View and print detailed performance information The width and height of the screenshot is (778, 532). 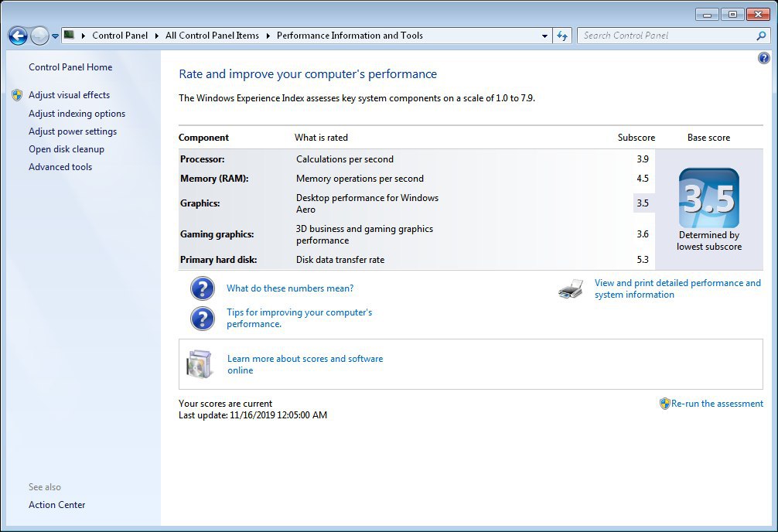point(677,289)
